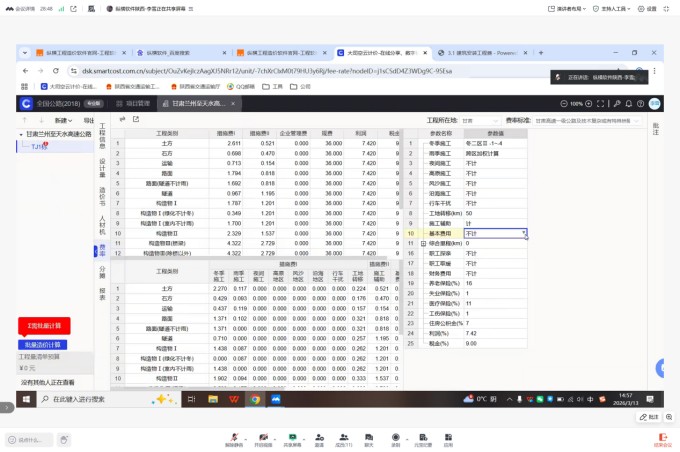Open WPS Office from the Windows taskbar
Screen dimensions: 680x452
pyautogui.click(x=233, y=398)
